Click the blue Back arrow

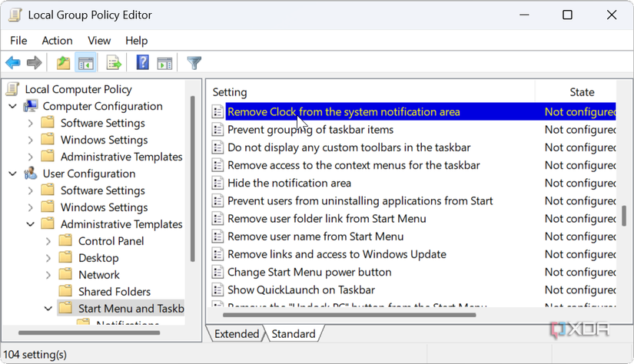point(13,63)
